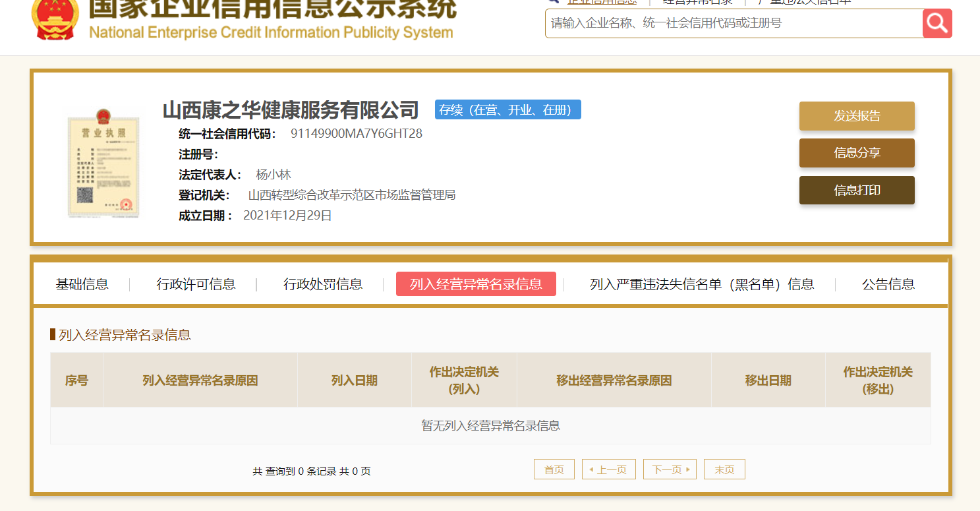The image size is (980, 511).
Task: Click the 移出日期 column header
Action: [768, 380]
